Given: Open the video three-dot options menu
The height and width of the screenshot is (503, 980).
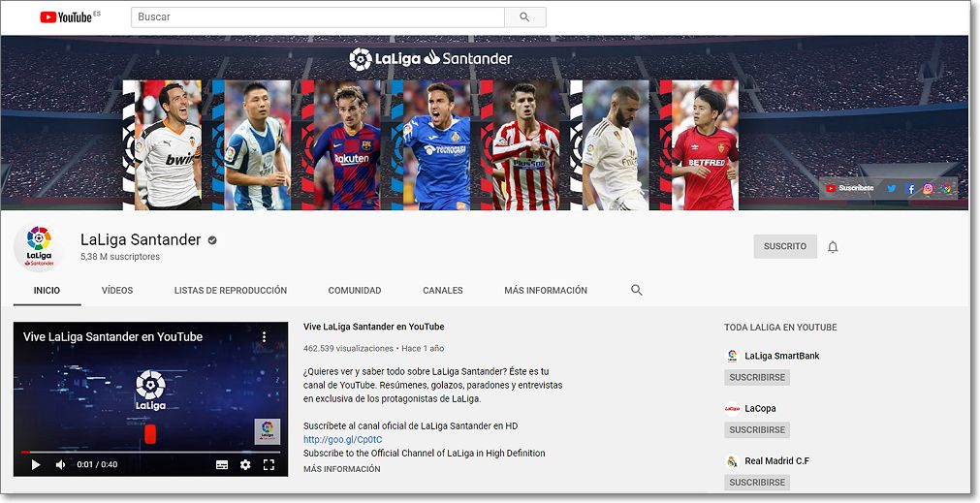Looking at the screenshot, I should (x=265, y=337).
